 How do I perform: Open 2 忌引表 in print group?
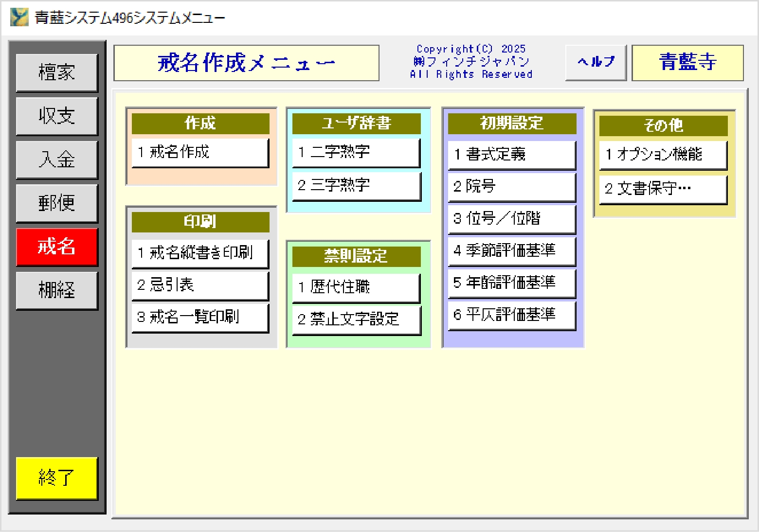coord(200,285)
